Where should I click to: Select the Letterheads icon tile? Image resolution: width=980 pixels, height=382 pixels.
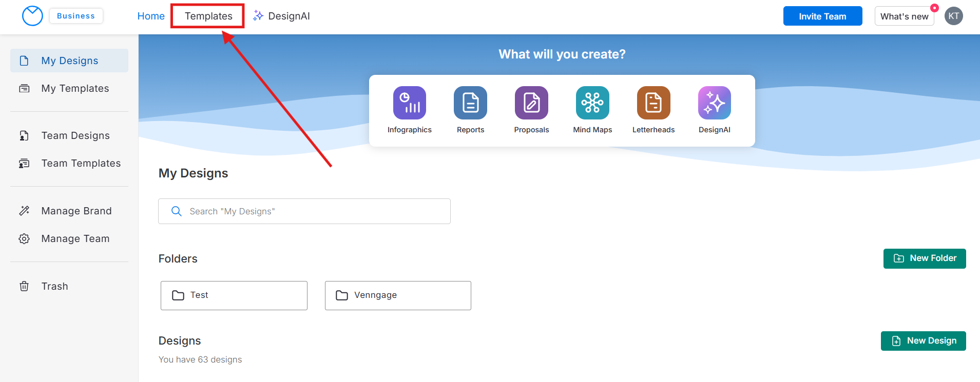coord(653,103)
